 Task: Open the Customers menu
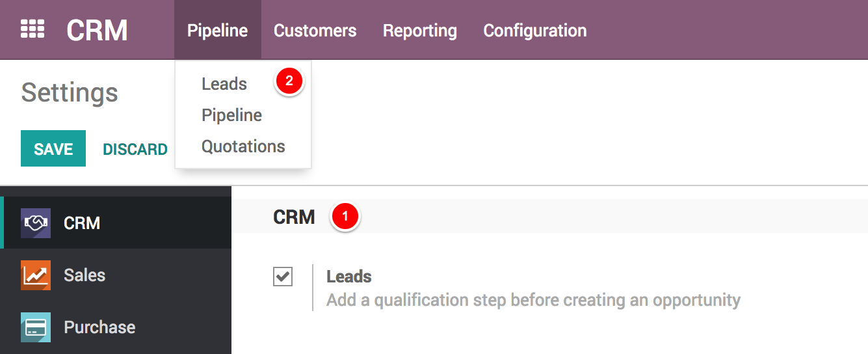pos(315,30)
